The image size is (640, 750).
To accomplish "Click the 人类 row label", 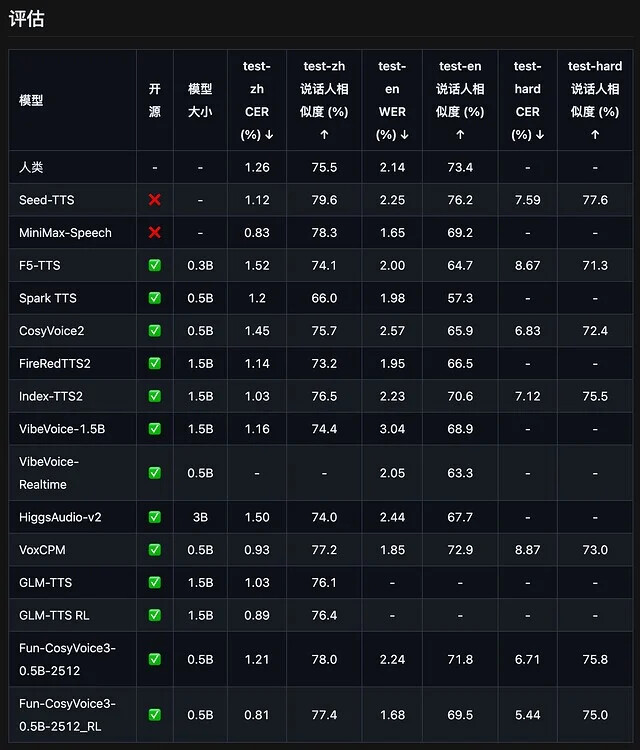I will click(x=31, y=167).
